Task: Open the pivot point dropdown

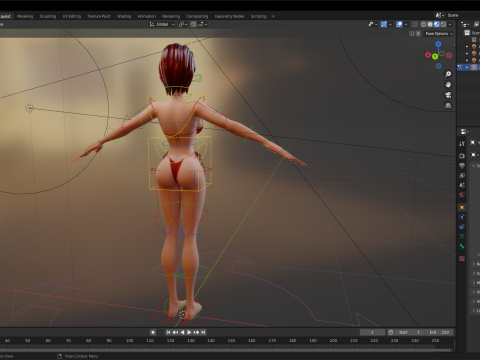Action: pos(183,24)
